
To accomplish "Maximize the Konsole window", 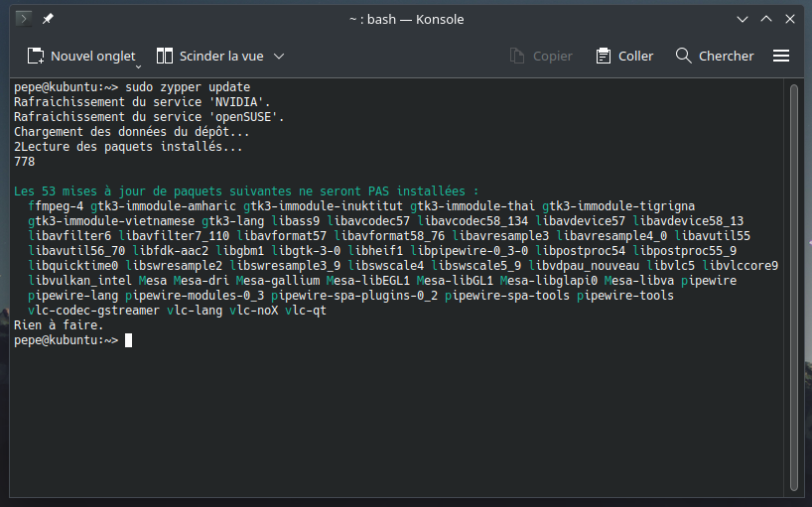I will (766, 19).
